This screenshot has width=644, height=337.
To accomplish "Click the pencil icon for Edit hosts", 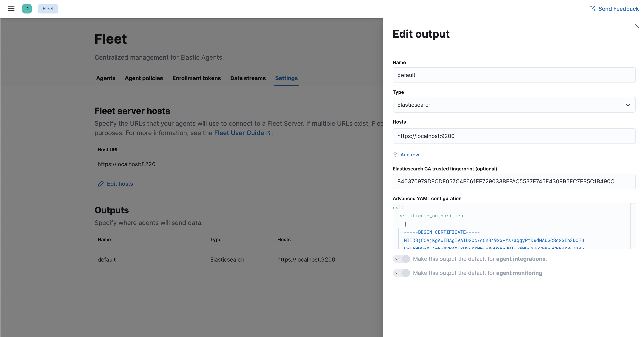I will point(101,184).
